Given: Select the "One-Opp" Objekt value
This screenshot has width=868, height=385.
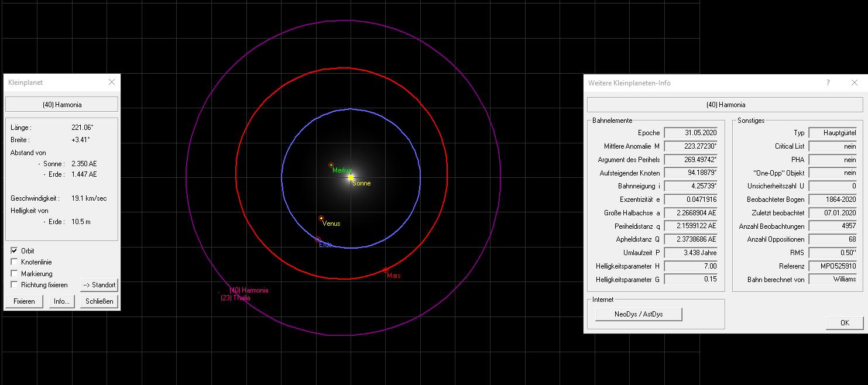Looking at the screenshot, I should point(833,173).
